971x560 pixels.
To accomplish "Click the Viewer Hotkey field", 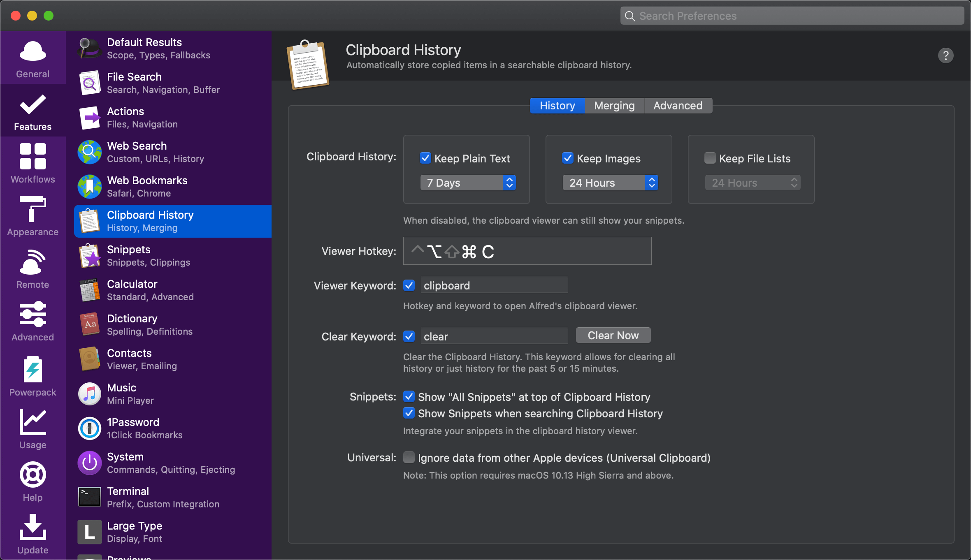I will click(527, 251).
